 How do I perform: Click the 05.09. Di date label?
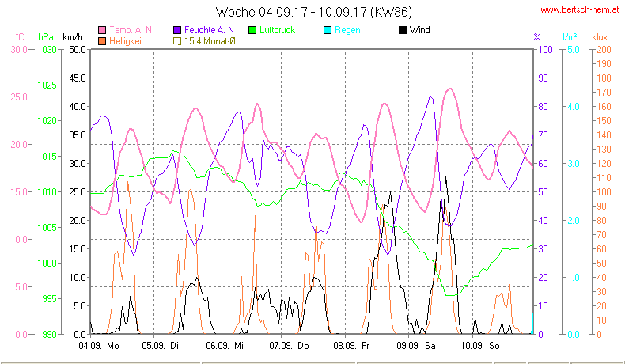click(x=161, y=346)
